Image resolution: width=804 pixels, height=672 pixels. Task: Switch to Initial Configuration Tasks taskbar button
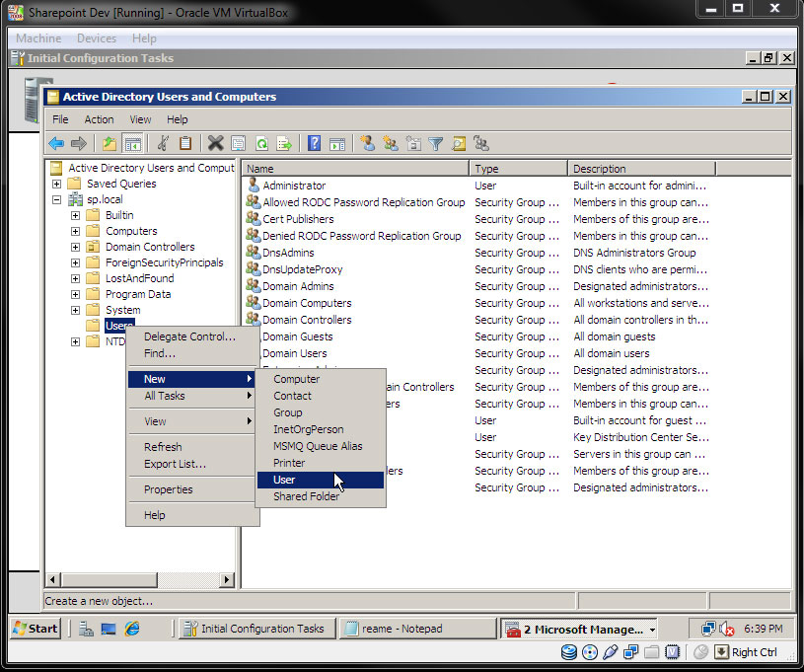click(x=257, y=629)
